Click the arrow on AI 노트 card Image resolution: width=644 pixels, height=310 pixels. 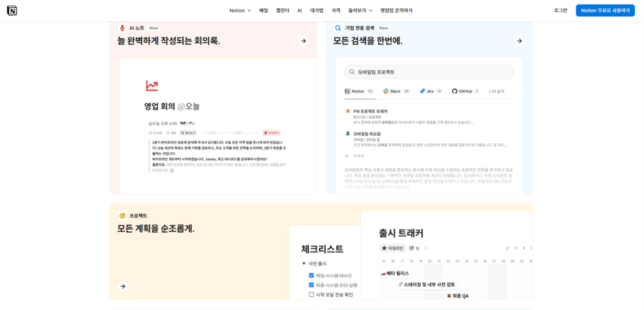[x=304, y=41]
